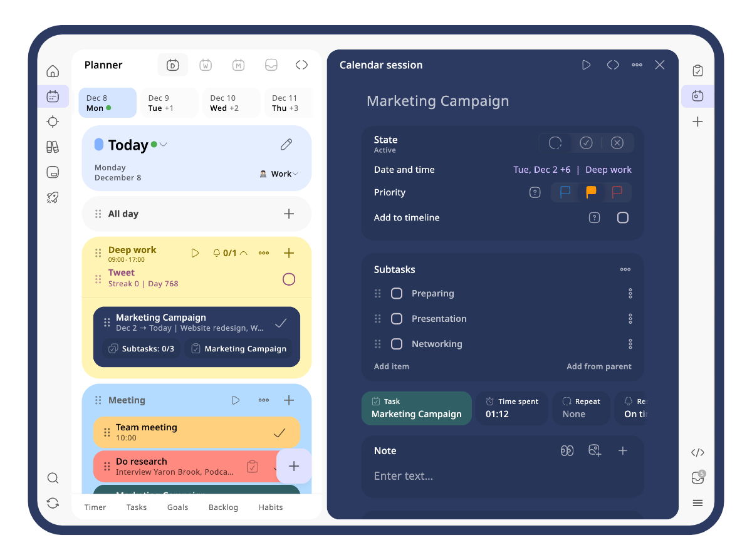This screenshot has width=752, height=560.
Task: Expand the Work profile dropdown
Action: (x=279, y=174)
